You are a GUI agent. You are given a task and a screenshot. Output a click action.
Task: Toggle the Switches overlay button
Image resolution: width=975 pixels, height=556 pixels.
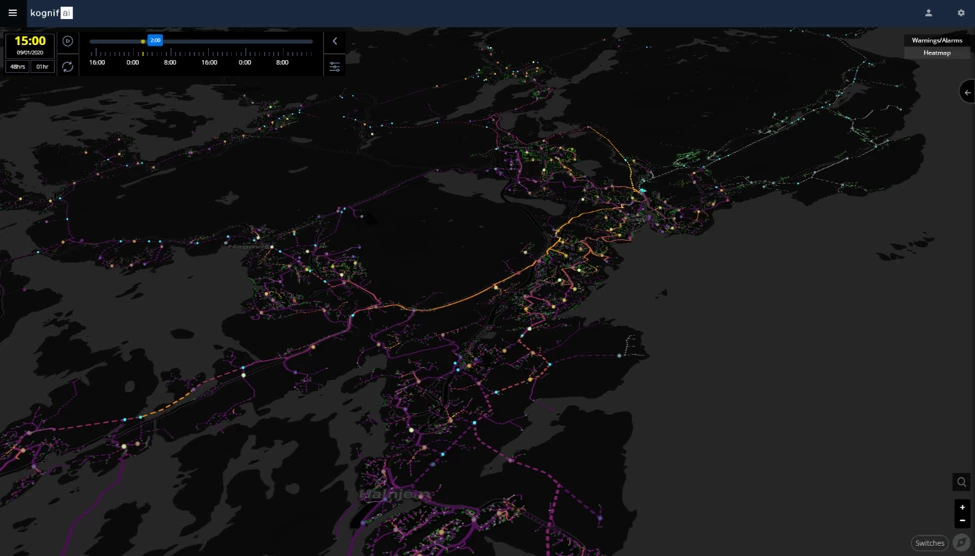click(929, 543)
